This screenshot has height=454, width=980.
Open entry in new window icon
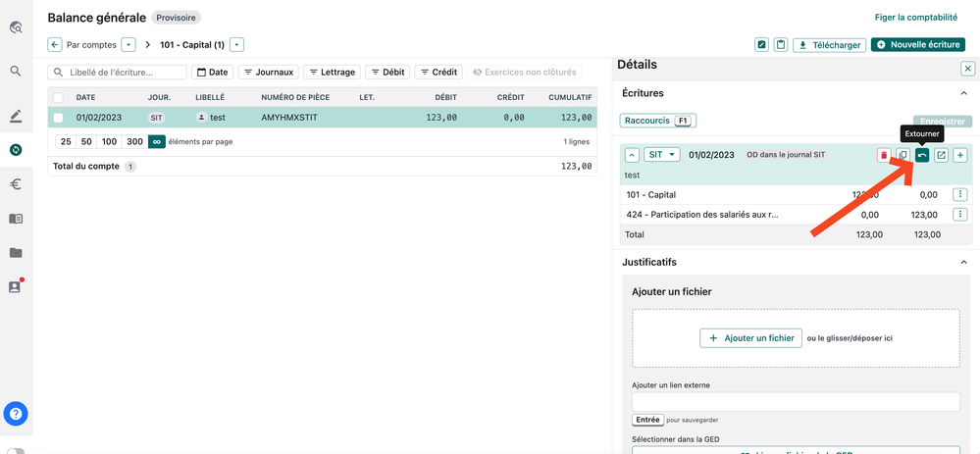[941, 155]
